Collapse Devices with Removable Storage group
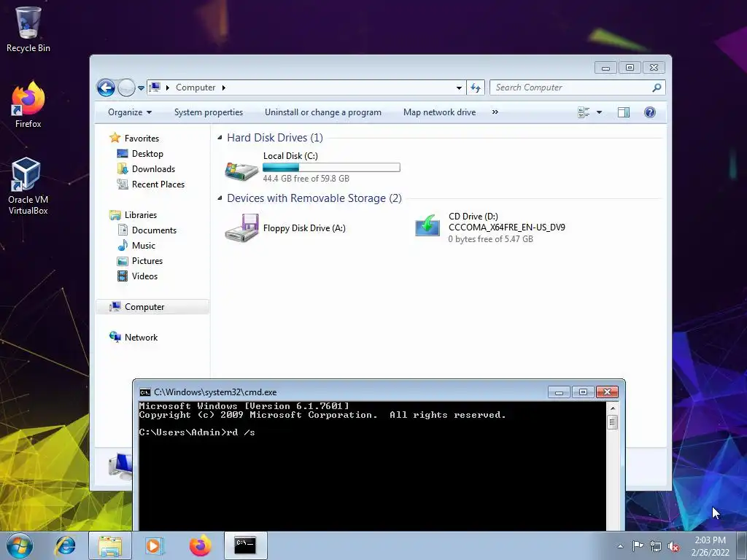747x560 pixels. point(220,198)
